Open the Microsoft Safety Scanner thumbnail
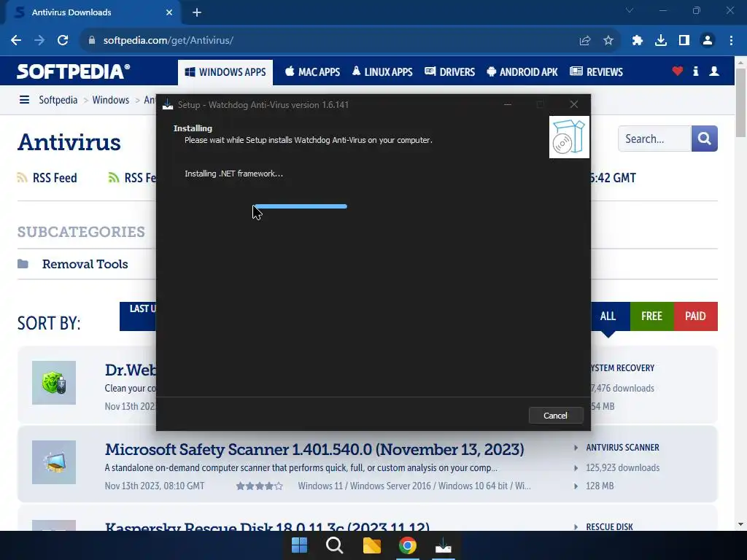 (54, 462)
